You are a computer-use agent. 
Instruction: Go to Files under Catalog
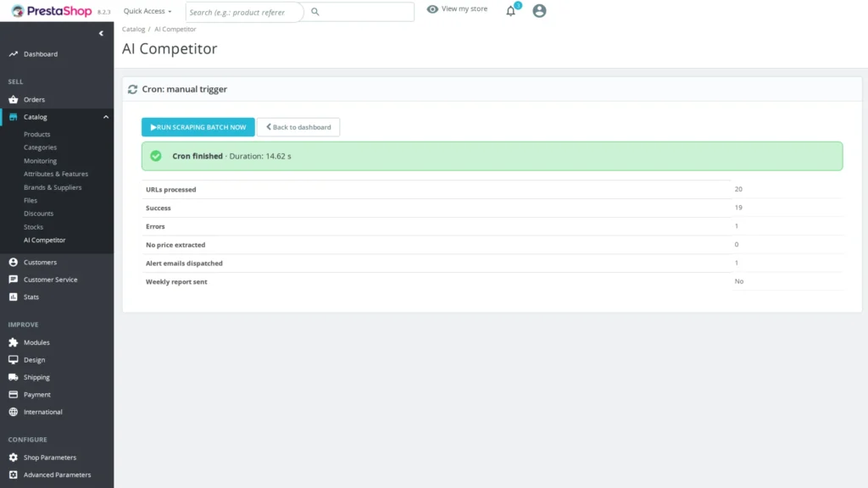[31, 200]
